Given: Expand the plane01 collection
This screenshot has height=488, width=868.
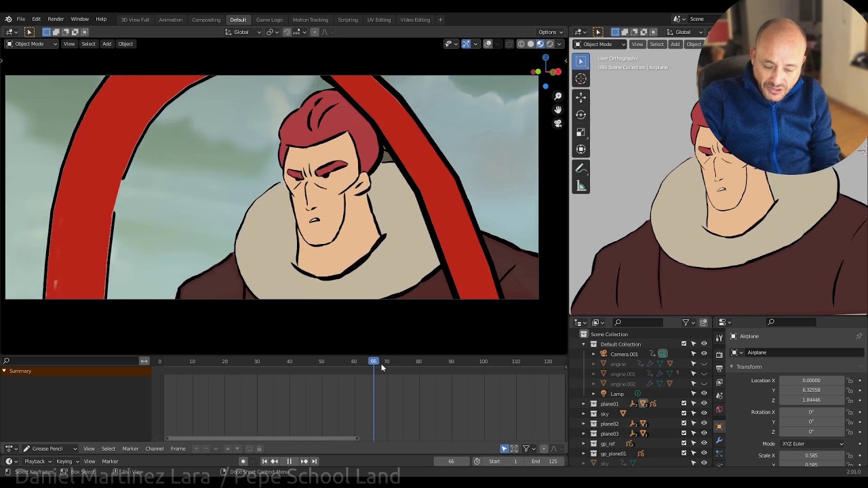Looking at the screenshot, I should (583, 404).
